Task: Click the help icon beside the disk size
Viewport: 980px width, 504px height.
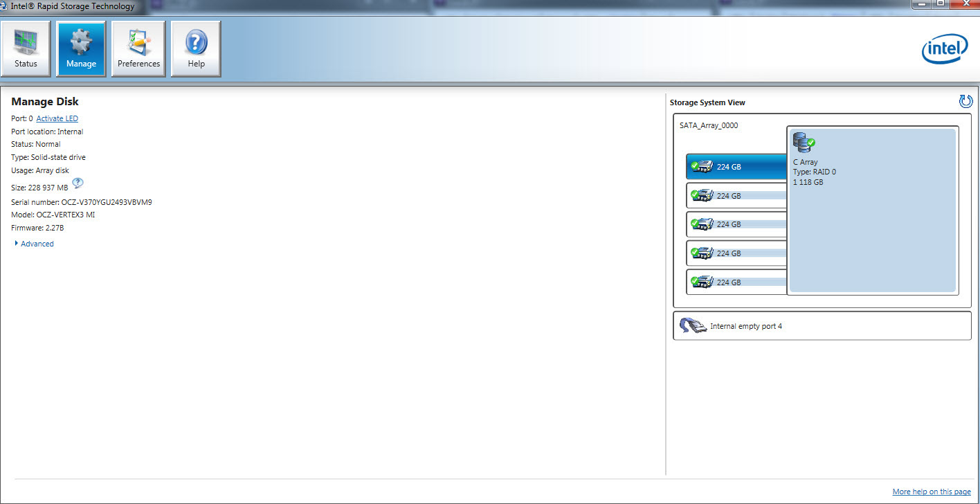Action: click(78, 183)
